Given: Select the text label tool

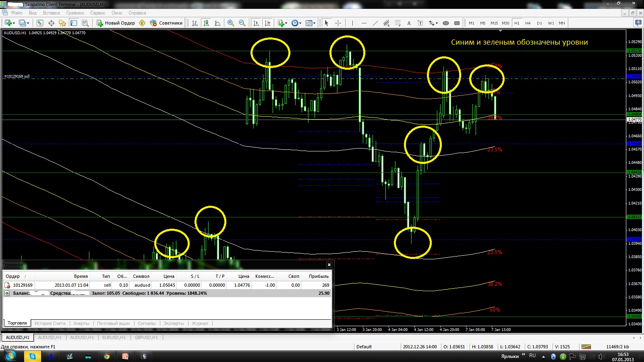Looking at the screenshot, I should pyautogui.click(x=420, y=23).
